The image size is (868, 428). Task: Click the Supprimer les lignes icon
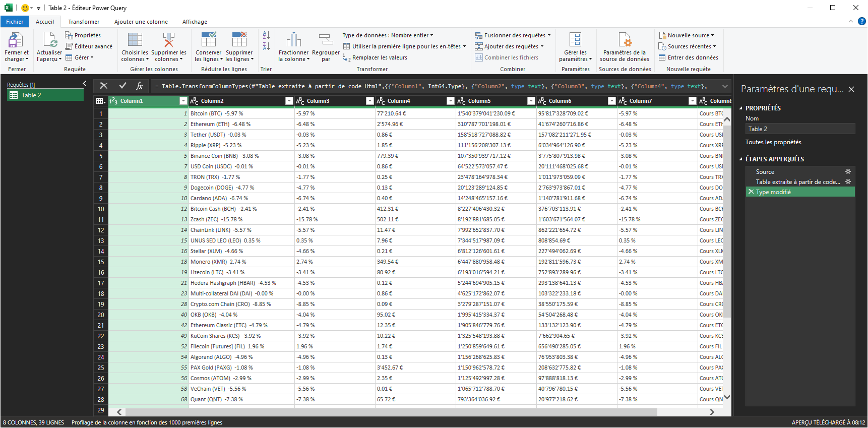(x=239, y=40)
